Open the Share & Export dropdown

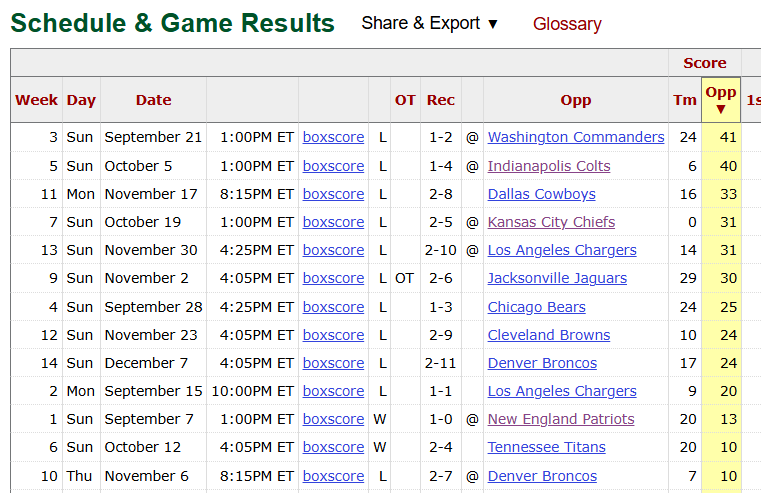[x=429, y=23]
